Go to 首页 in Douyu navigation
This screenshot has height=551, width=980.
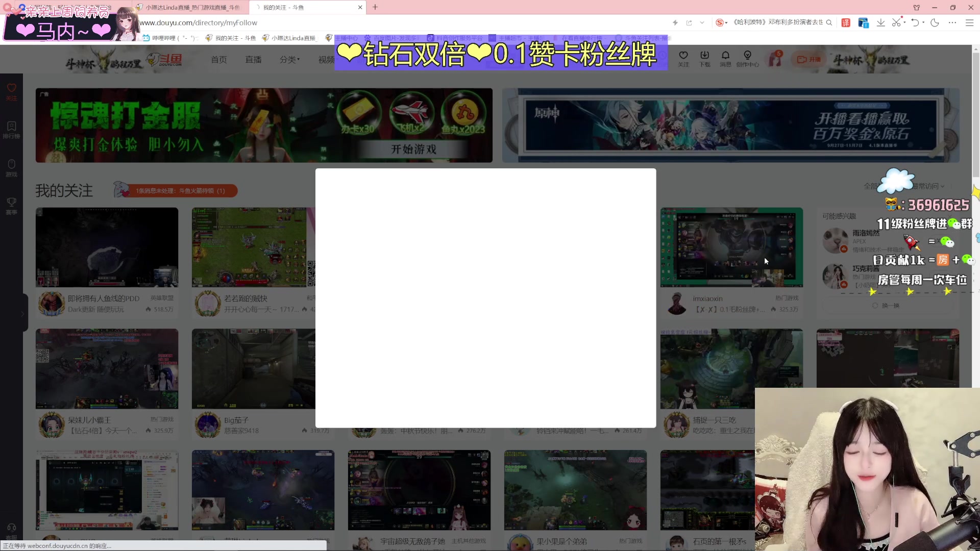click(x=219, y=60)
